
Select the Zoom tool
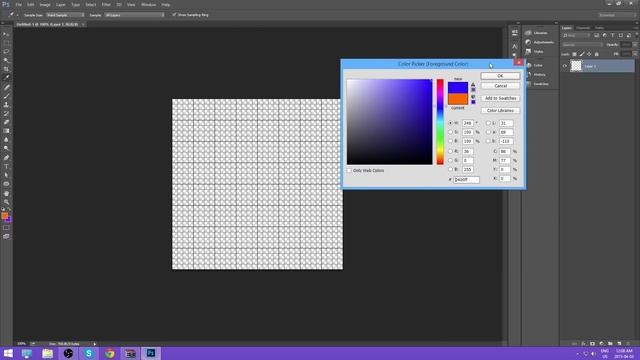click(6, 202)
